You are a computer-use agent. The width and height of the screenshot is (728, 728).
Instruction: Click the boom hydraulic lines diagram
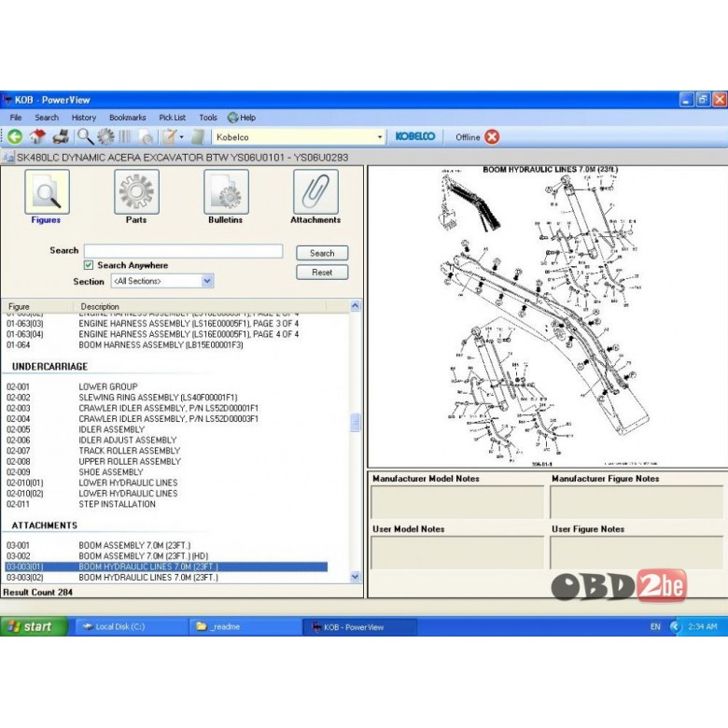548,317
